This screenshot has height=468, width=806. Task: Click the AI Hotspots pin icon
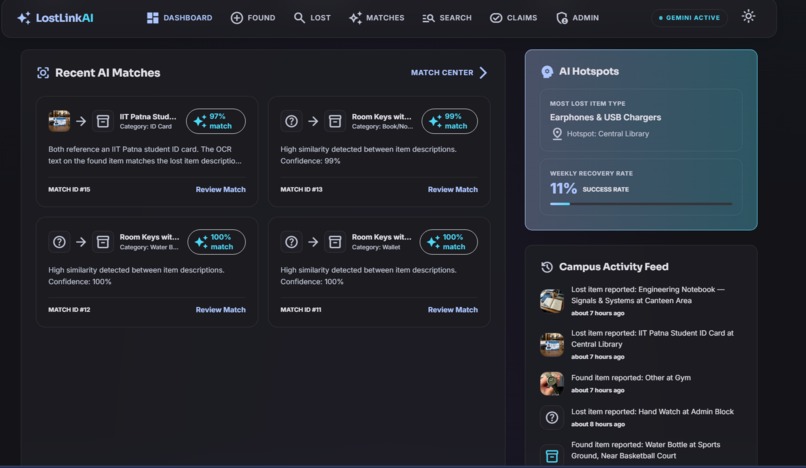tap(547, 71)
